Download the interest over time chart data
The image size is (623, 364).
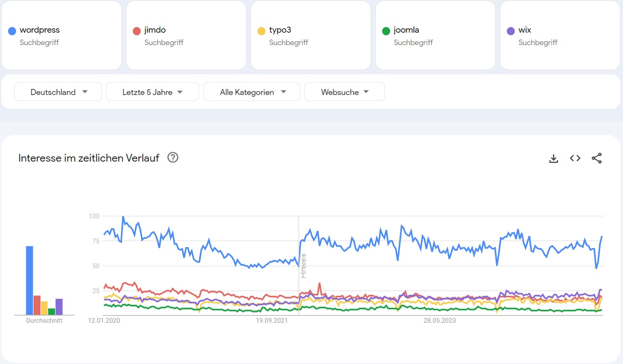point(554,159)
